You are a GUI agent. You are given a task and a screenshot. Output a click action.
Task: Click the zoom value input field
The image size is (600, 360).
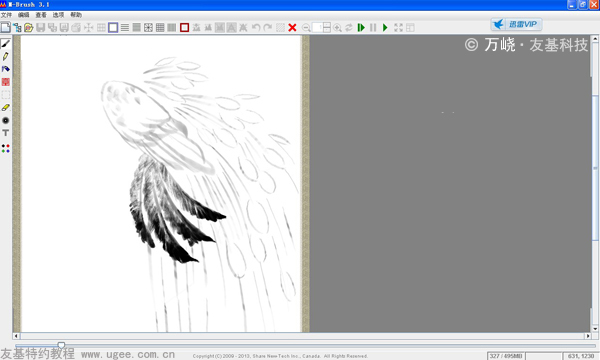coord(318,28)
